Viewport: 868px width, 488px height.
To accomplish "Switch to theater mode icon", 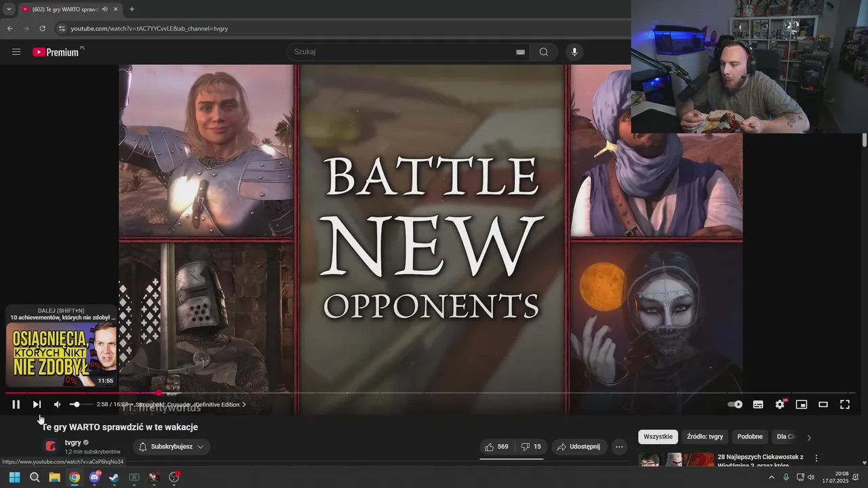I will [823, 405].
